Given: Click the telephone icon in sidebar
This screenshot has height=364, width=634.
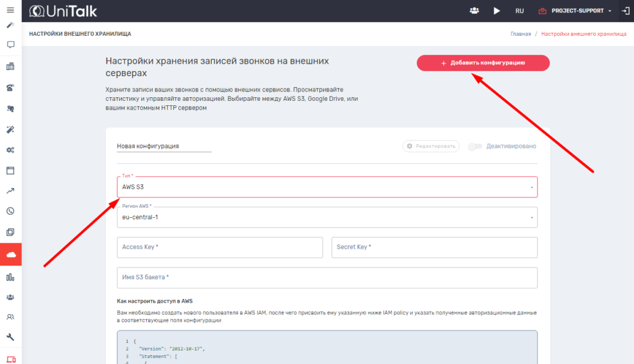Looking at the screenshot, I should point(11,87).
